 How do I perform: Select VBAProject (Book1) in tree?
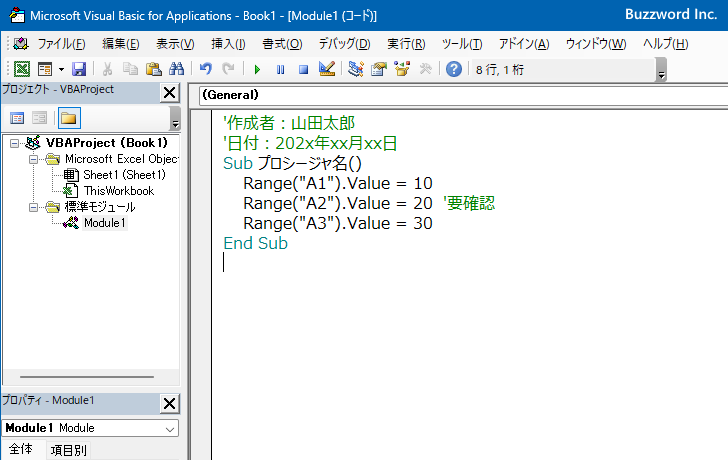point(106,143)
